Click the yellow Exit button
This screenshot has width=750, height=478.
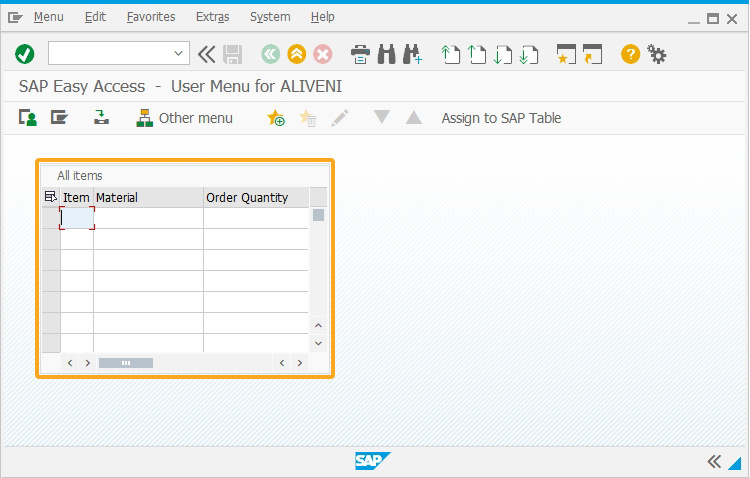(297, 54)
